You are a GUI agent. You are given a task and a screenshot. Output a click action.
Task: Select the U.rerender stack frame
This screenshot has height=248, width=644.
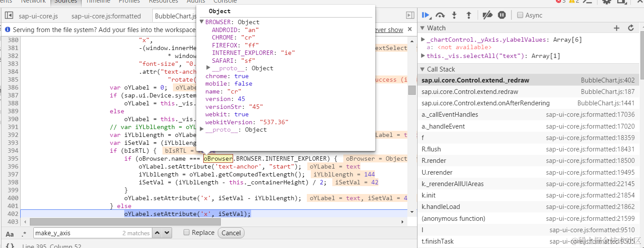[x=528, y=173]
